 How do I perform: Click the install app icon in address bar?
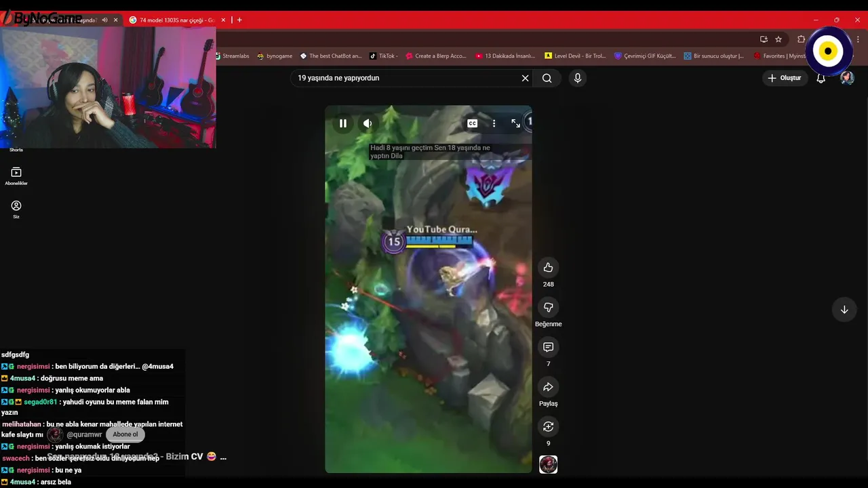point(764,39)
